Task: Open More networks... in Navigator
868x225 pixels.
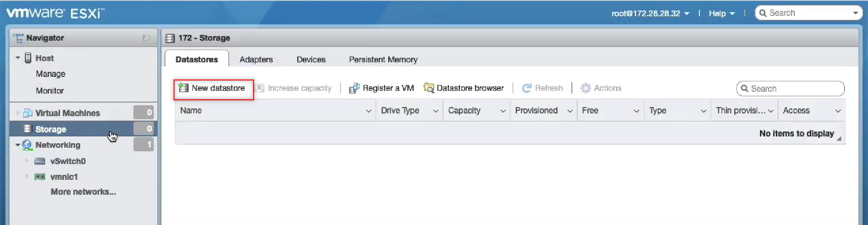Action: (x=83, y=192)
